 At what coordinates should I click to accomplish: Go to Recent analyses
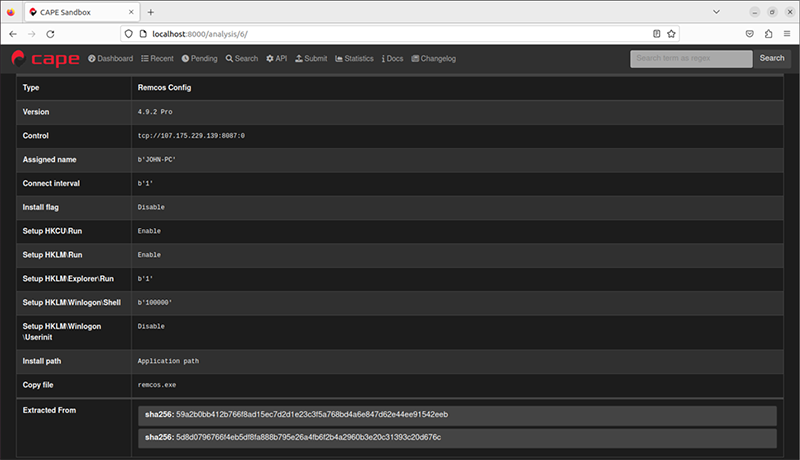pos(157,59)
